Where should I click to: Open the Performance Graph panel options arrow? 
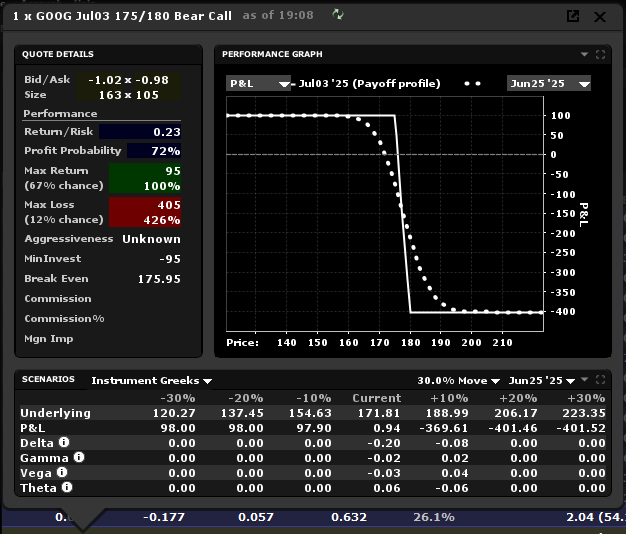pos(584,54)
